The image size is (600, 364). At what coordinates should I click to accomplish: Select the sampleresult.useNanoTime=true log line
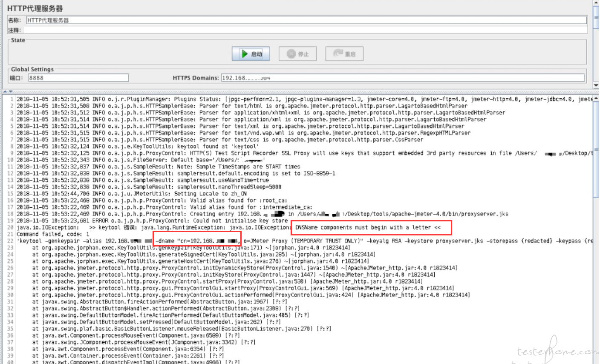click(143, 180)
